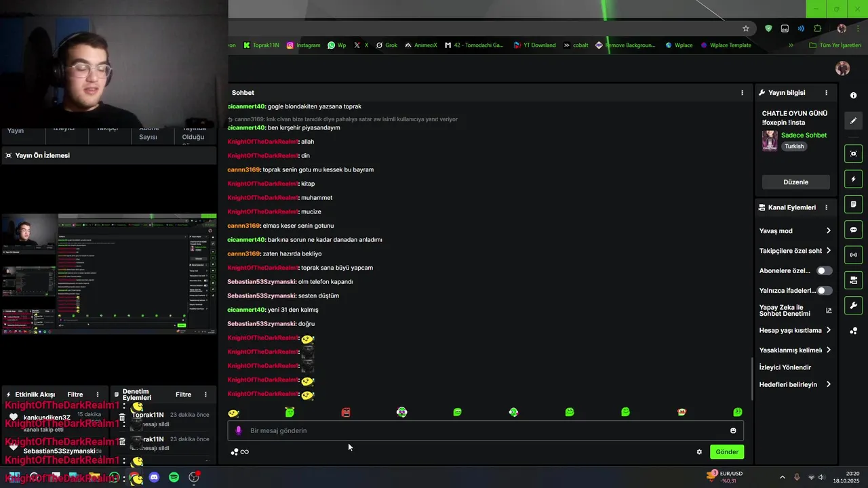The height and width of the screenshot is (488, 868).
Task: Open the Twitch account avatar at top right
Action: point(843,68)
